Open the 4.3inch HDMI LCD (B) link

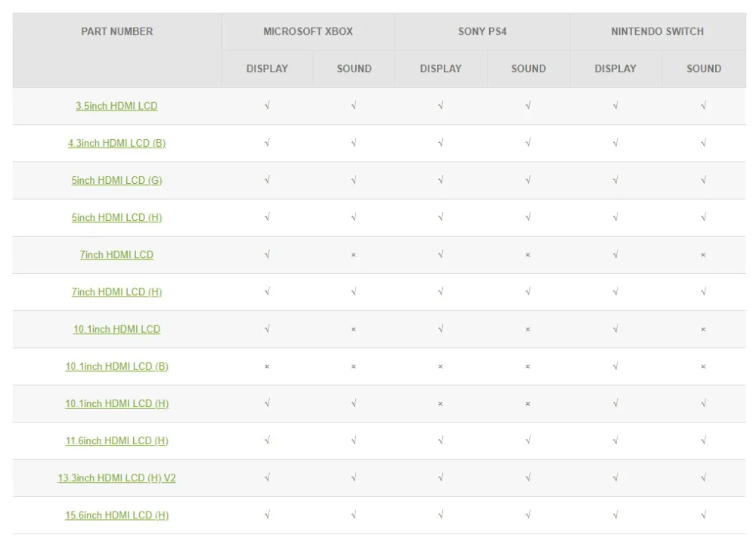click(x=116, y=143)
